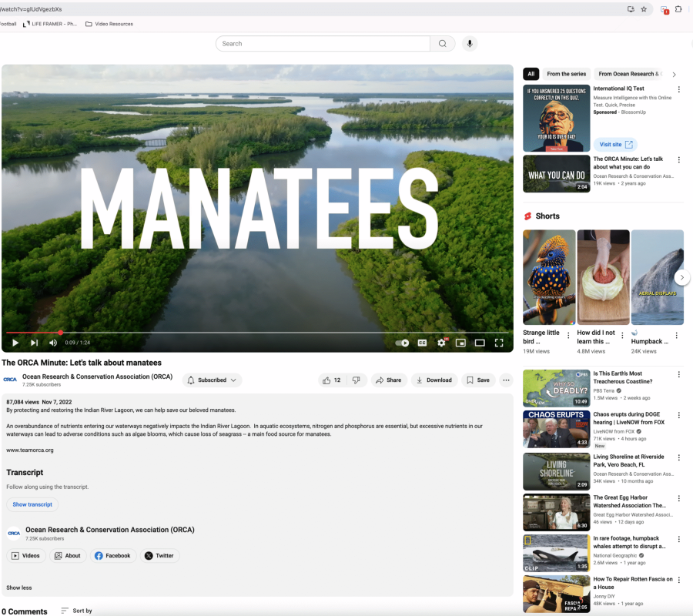Mute the video with the volume icon
The image size is (693, 616).
click(53, 343)
